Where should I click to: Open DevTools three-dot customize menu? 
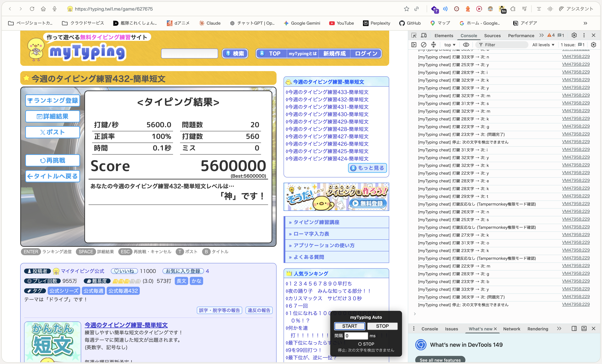click(584, 35)
